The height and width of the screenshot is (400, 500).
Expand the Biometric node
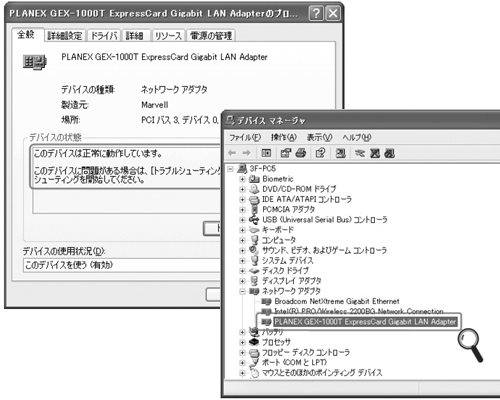[x=242, y=179]
